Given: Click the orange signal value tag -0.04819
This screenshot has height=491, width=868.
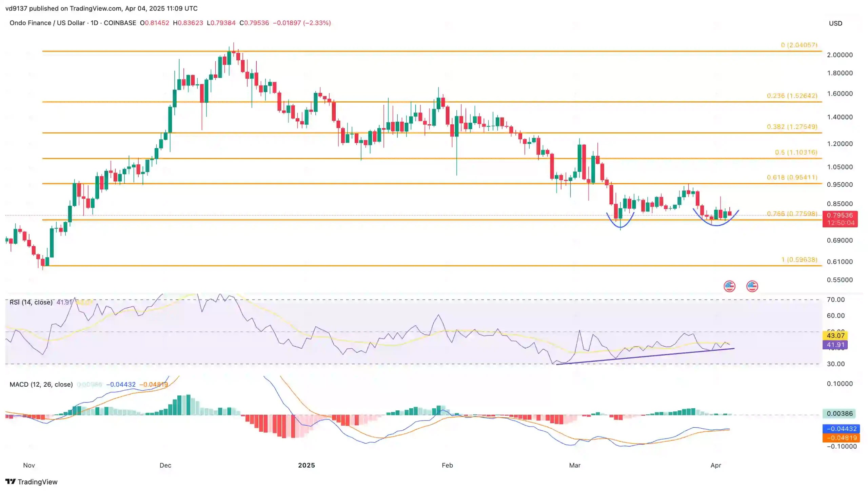Looking at the screenshot, I should click(x=842, y=438).
